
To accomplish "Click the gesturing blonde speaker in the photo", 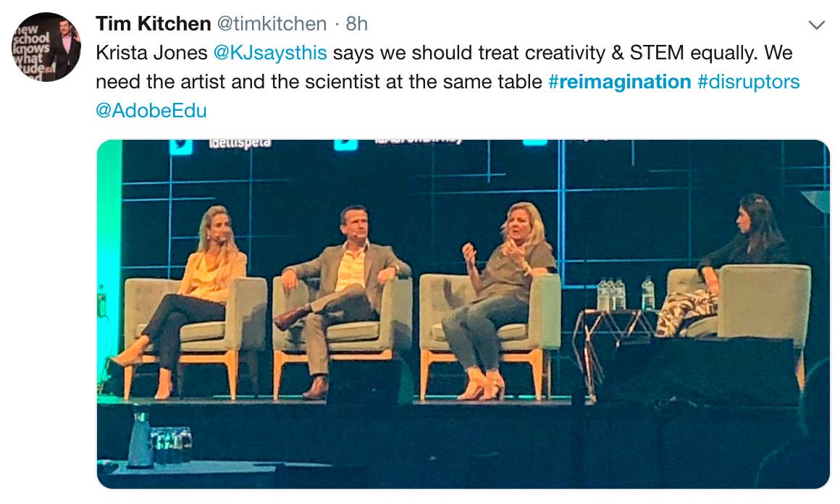I will [500, 282].
